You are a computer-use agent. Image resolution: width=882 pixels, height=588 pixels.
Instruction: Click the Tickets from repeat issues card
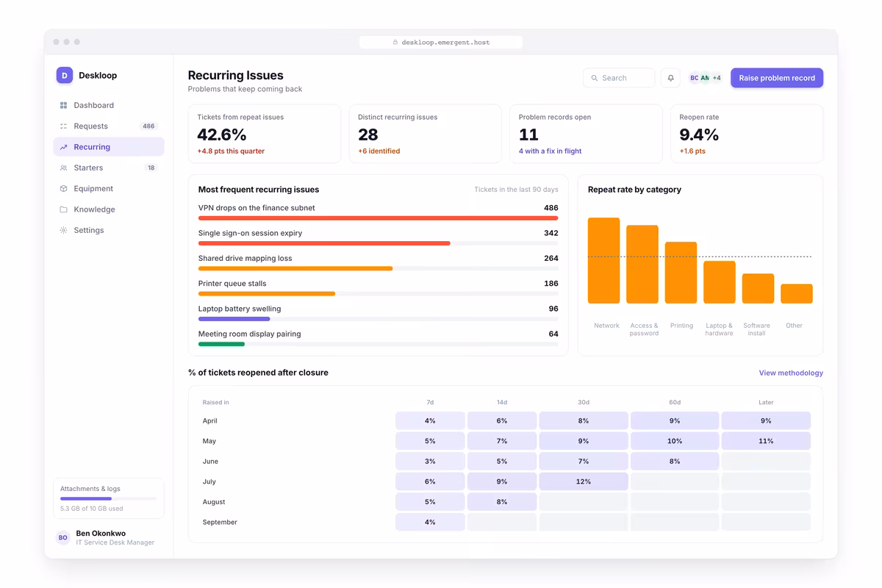click(265, 134)
